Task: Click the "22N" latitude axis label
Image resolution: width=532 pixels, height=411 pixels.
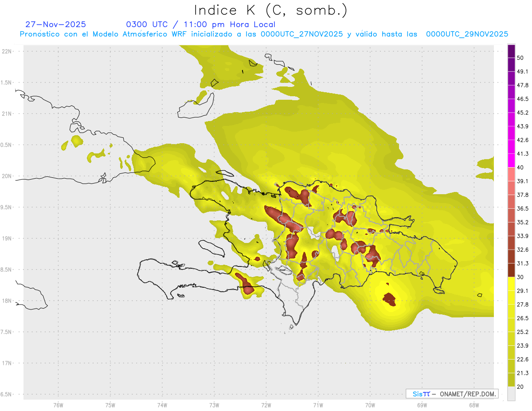Action: click(x=7, y=51)
